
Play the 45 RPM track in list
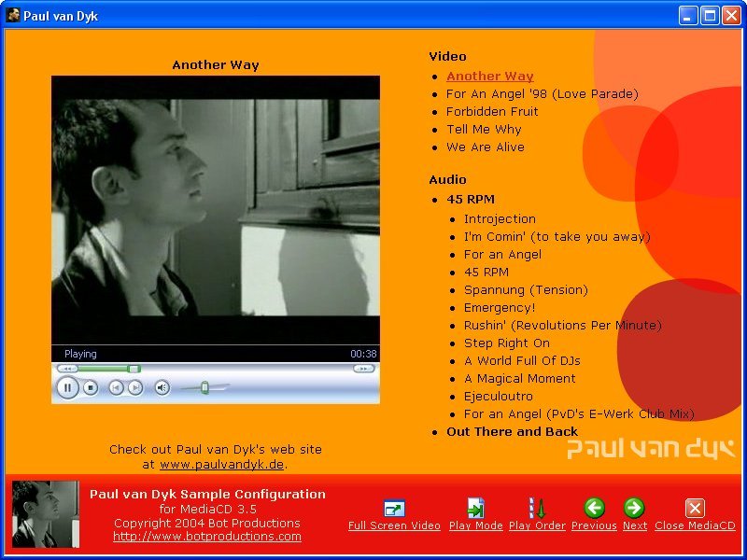point(486,273)
